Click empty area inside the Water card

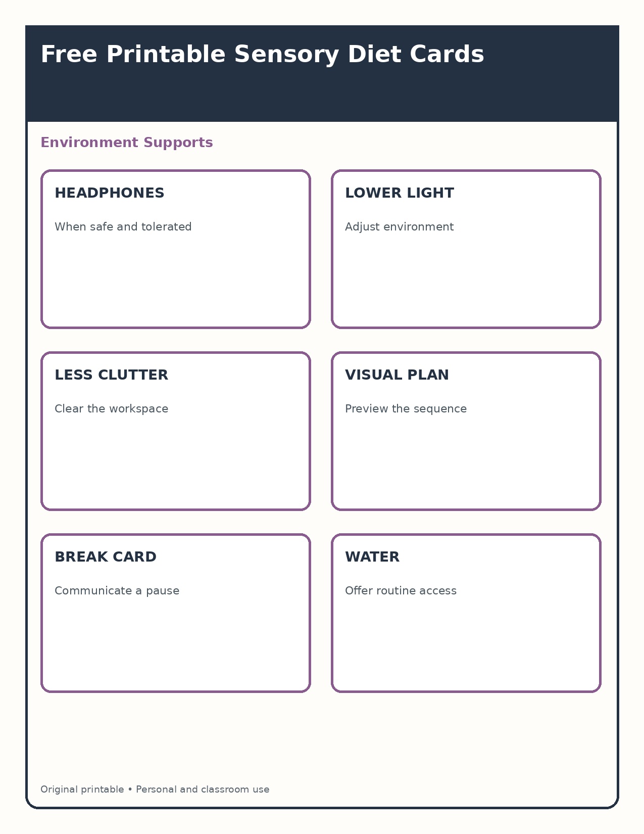pyautogui.click(x=466, y=647)
